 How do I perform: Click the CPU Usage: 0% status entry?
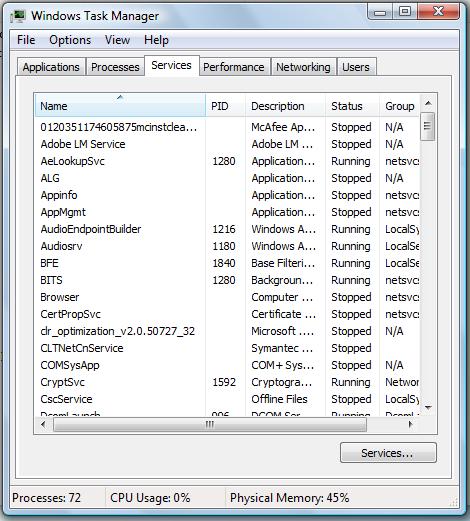[x=150, y=498]
